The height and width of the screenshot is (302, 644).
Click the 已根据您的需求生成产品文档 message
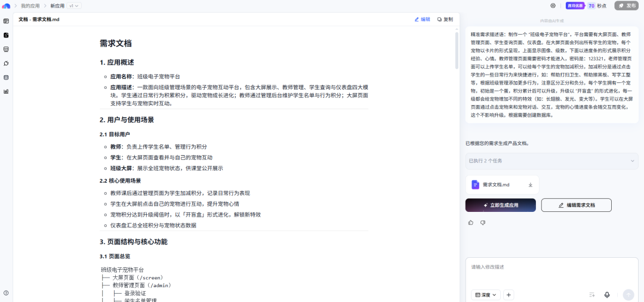[x=497, y=143]
